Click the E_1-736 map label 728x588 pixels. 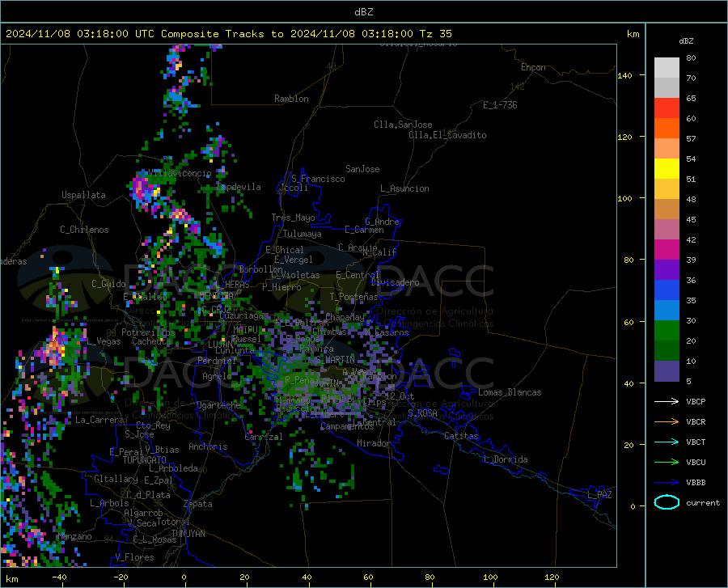(500, 105)
